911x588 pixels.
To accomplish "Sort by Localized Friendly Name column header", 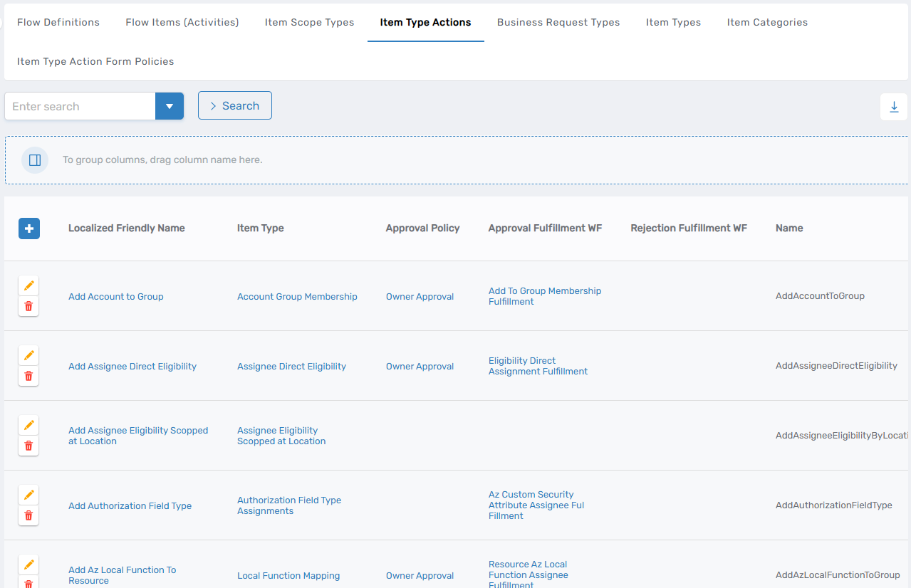I will pyautogui.click(x=127, y=228).
